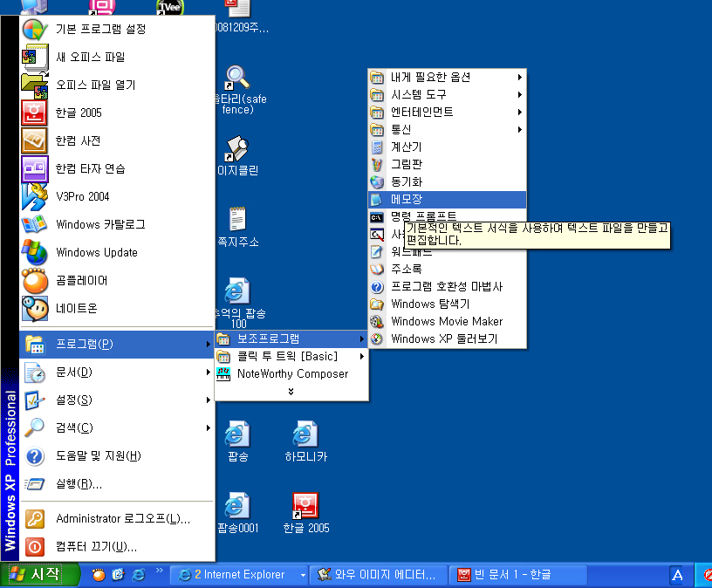Open the 실행(R)... run dialog
Viewport: 712px width, 588px height.
pos(117,484)
